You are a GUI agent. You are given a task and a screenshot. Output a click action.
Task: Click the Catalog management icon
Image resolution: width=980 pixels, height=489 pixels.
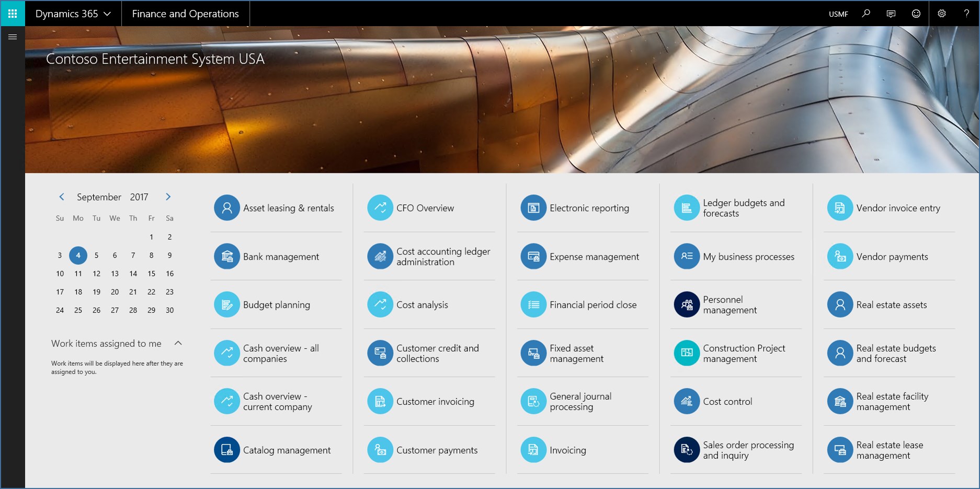coord(227,450)
